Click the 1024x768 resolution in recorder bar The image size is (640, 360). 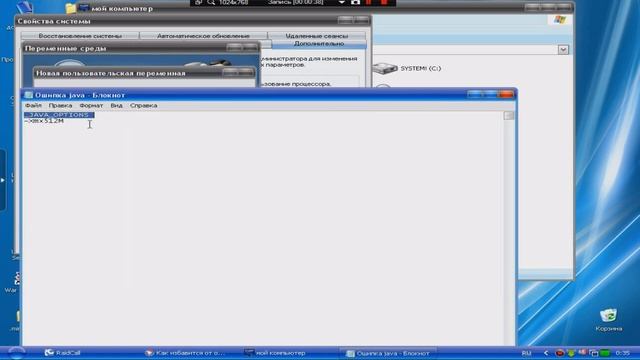[233, 2]
